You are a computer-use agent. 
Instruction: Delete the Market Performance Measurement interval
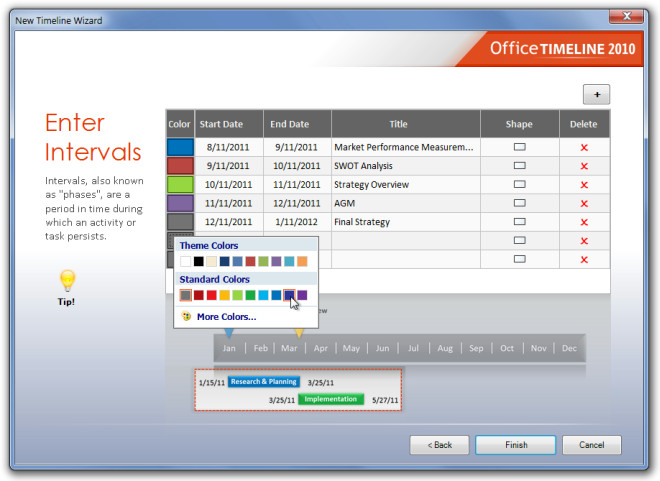click(x=584, y=147)
